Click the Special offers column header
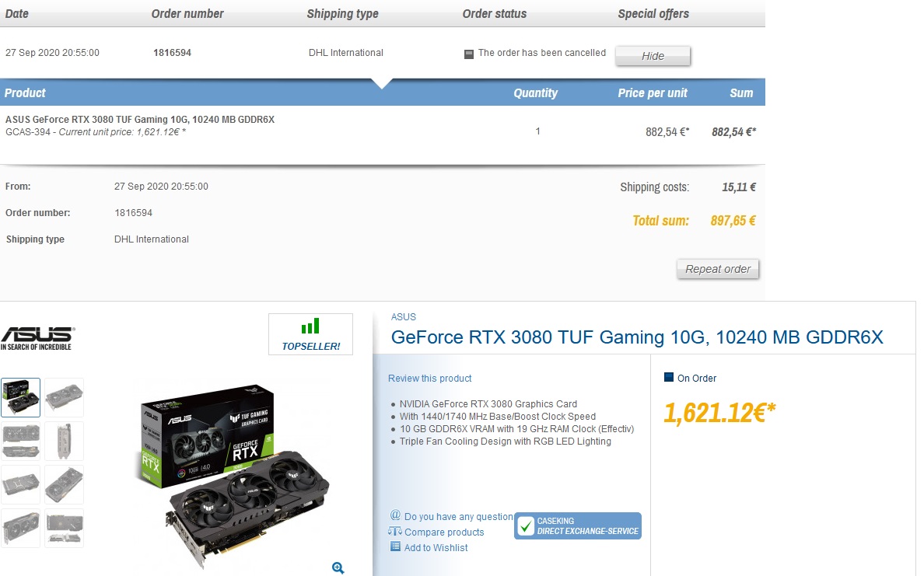The width and height of the screenshot is (924, 576). coord(653,13)
